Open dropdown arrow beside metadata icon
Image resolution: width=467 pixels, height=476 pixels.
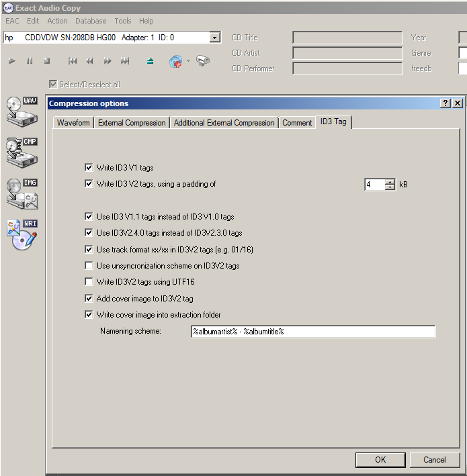[x=188, y=60]
